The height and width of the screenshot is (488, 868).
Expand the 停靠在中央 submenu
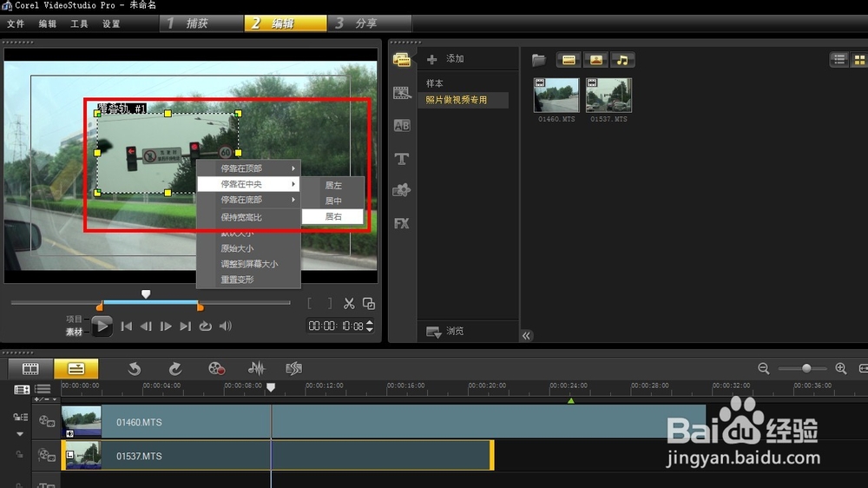click(249, 184)
